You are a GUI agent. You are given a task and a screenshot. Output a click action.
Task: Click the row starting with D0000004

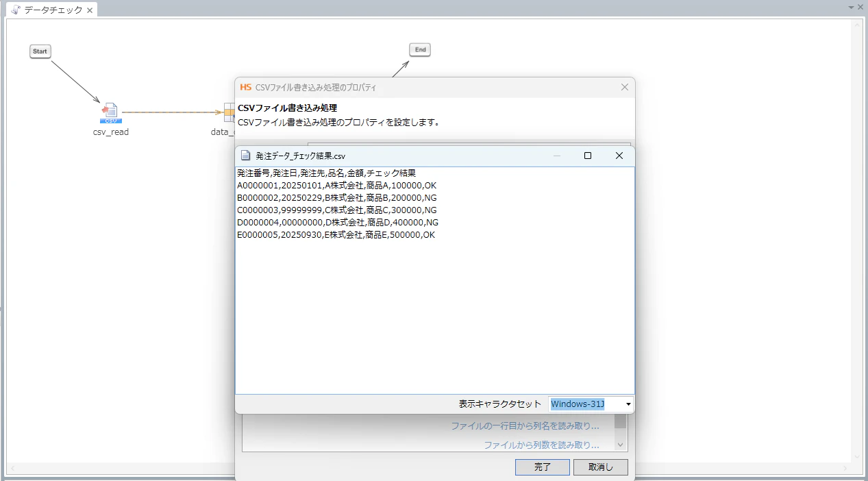tap(338, 223)
